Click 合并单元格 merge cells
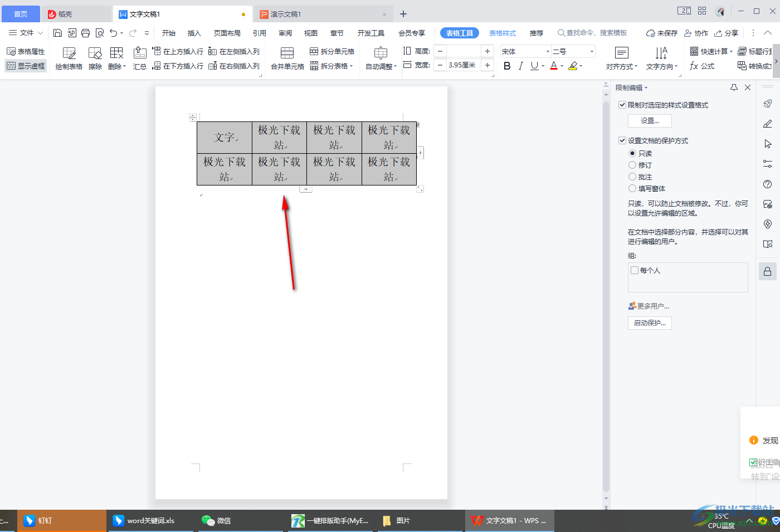Image resolution: width=780 pixels, height=532 pixels. click(x=287, y=58)
